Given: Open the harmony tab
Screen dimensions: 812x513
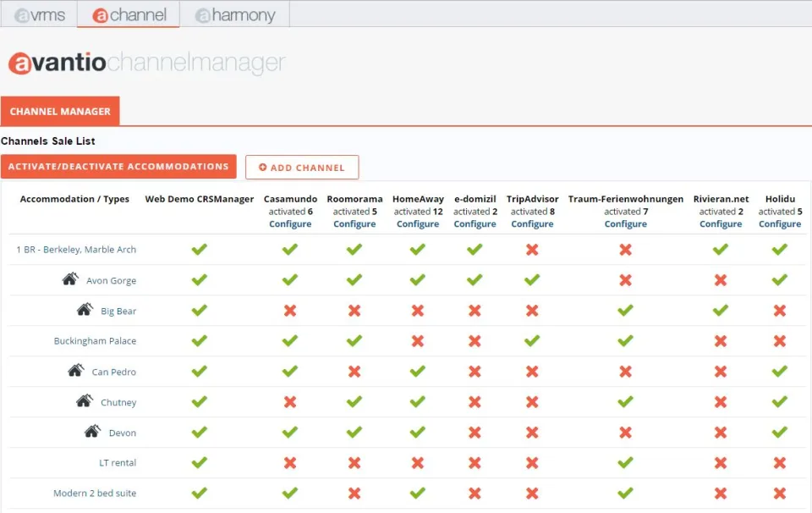Looking at the screenshot, I should [x=235, y=14].
